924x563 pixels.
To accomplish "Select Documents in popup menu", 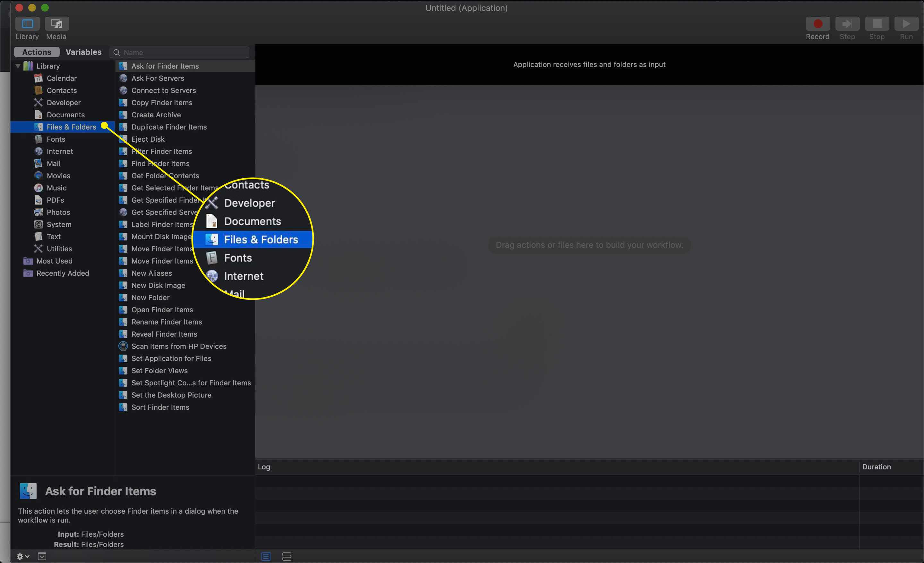I will (252, 221).
